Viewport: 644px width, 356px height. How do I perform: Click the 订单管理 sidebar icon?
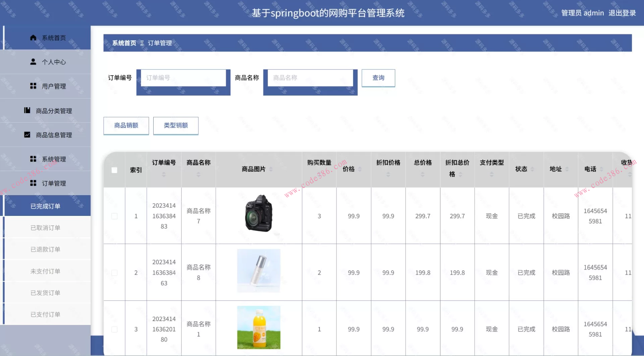coord(33,183)
